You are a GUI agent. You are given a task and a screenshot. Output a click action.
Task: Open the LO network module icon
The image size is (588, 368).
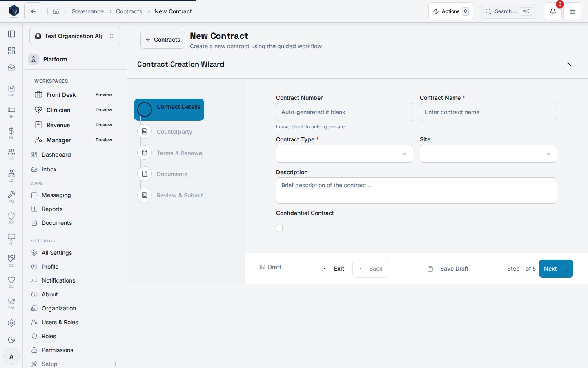coord(11,175)
